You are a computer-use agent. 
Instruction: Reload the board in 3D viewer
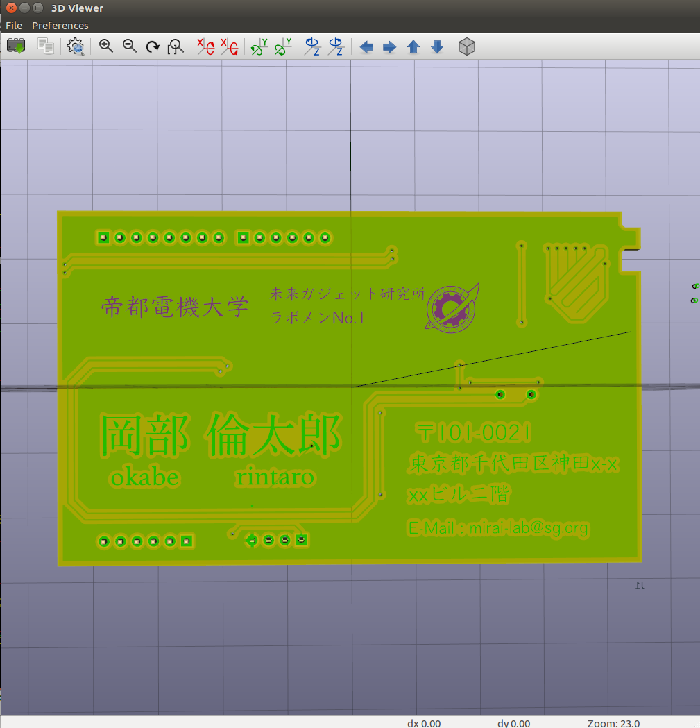pyautogui.click(x=15, y=46)
